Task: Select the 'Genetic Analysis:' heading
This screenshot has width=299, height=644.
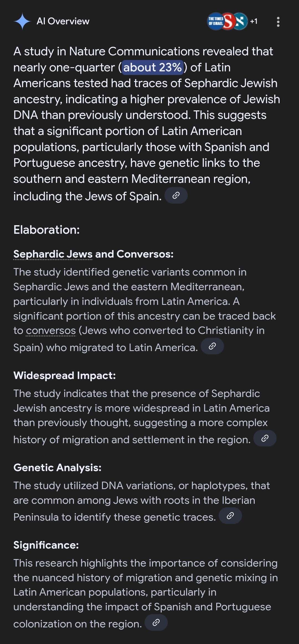Action: click(57, 468)
